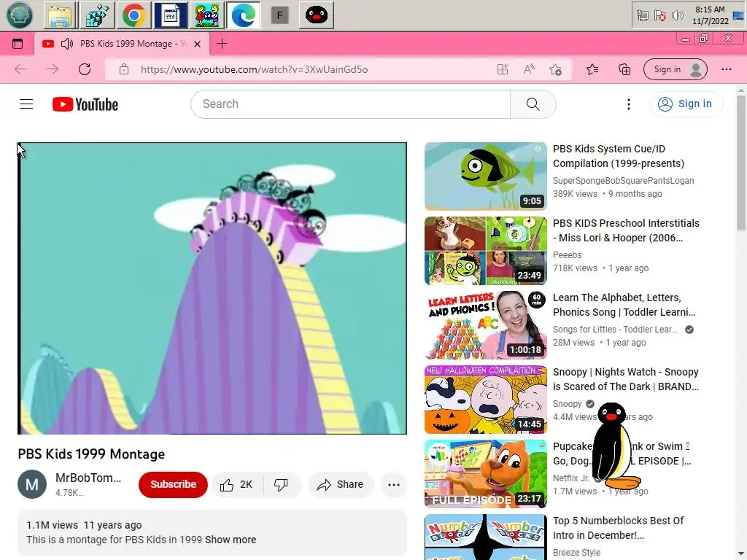Image resolution: width=747 pixels, height=560 pixels.
Task: Open MrBobTom channel avatar
Action: click(32, 484)
